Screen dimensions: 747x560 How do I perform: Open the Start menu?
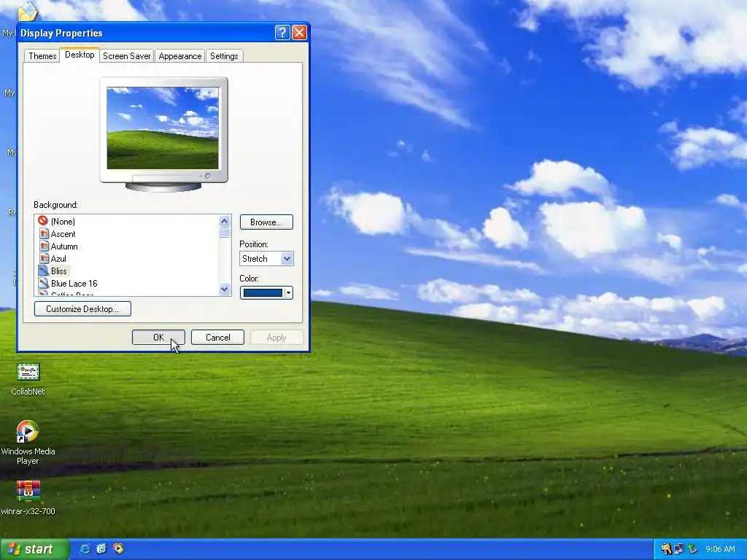coord(34,549)
